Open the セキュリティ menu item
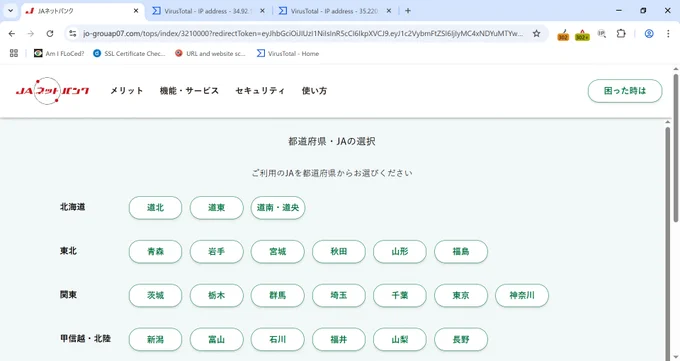 point(260,91)
